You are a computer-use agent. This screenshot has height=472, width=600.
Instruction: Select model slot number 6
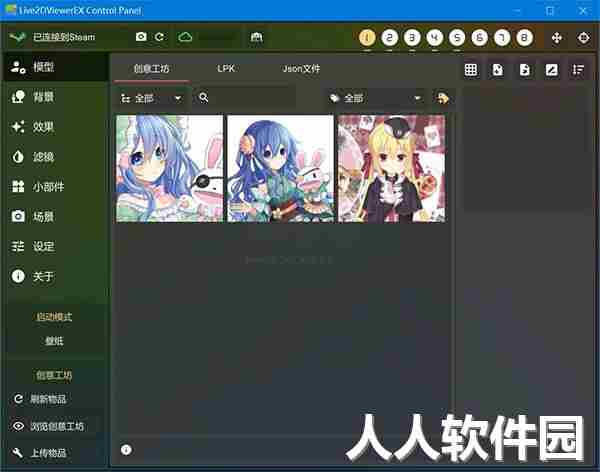click(479, 38)
